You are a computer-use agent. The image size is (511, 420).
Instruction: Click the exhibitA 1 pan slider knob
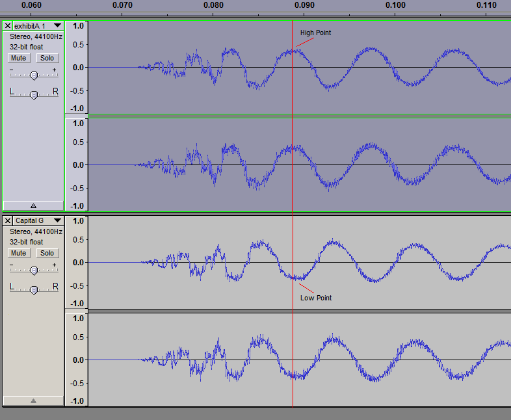(x=34, y=95)
